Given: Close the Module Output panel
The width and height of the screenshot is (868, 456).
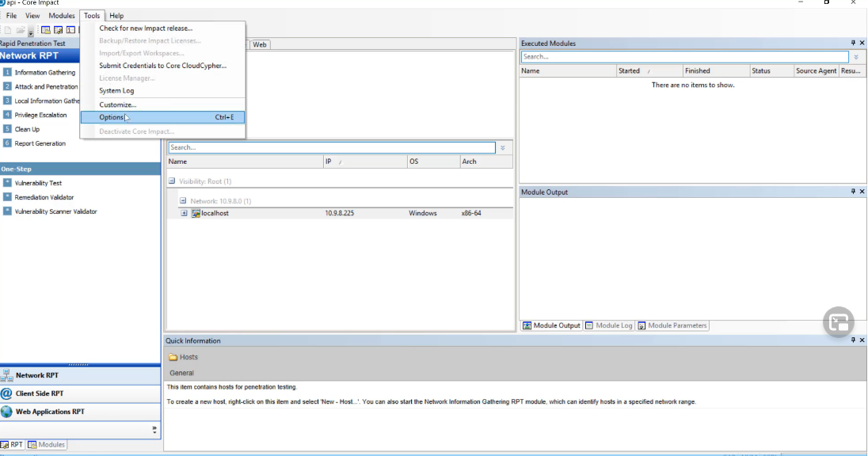Looking at the screenshot, I should [x=862, y=192].
